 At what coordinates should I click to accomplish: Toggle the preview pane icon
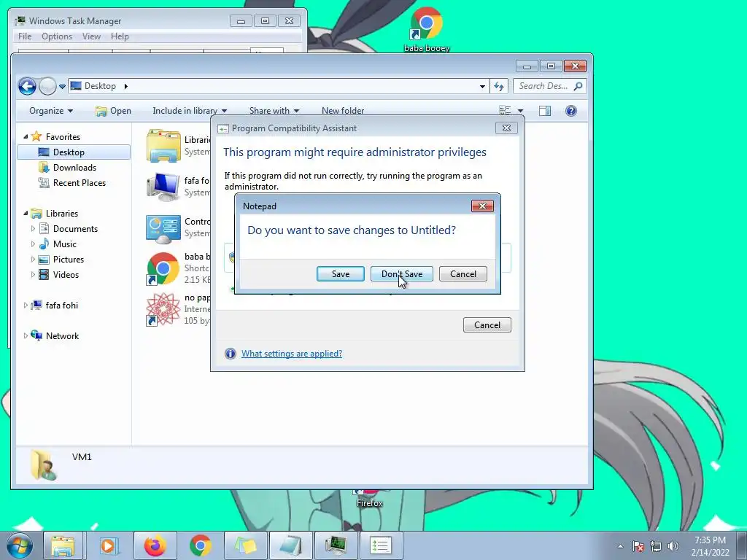pos(544,111)
